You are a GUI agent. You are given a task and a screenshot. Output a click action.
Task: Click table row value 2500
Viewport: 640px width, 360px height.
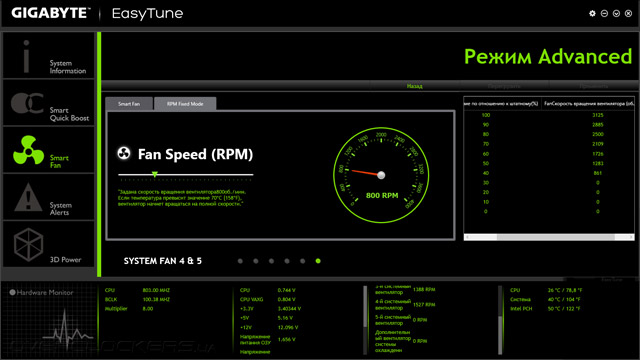click(x=598, y=134)
